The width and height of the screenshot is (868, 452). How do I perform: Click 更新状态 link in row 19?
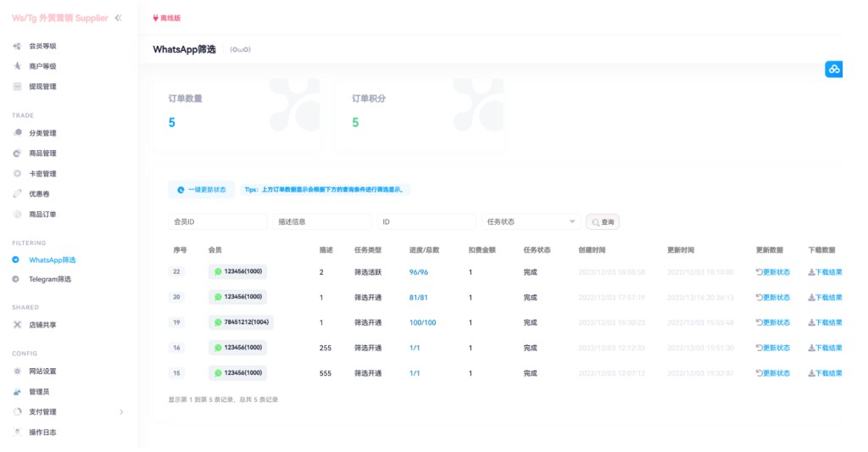tap(773, 322)
